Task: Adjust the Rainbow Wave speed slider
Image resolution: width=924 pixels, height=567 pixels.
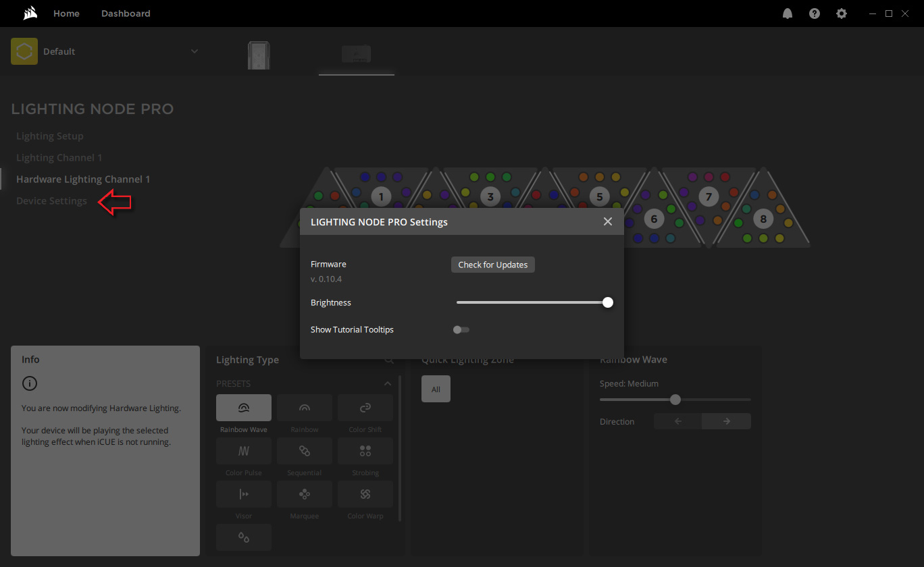Action: coord(675,400)
